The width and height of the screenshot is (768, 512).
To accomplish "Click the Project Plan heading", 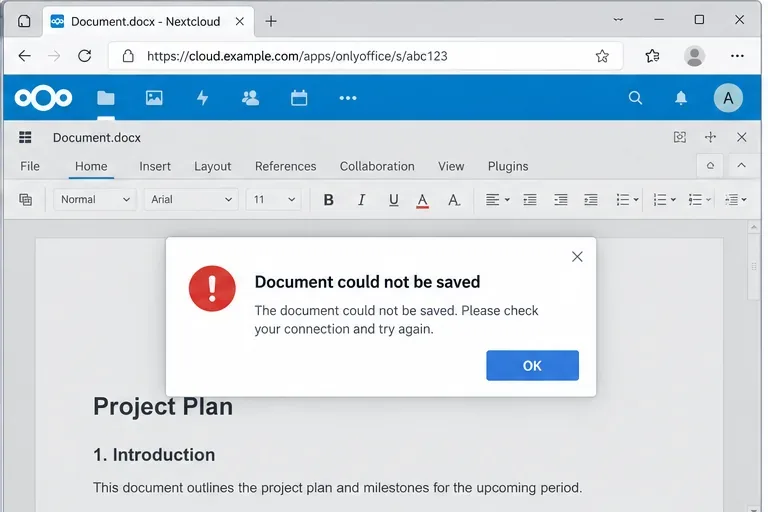I will 163,407.
